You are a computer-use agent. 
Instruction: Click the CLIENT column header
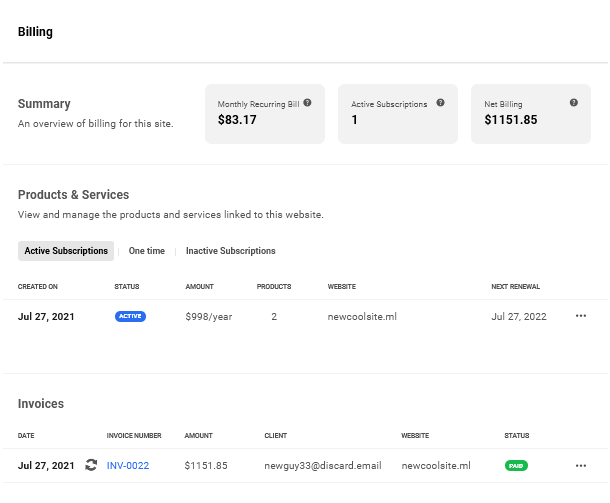click(276, 436)
